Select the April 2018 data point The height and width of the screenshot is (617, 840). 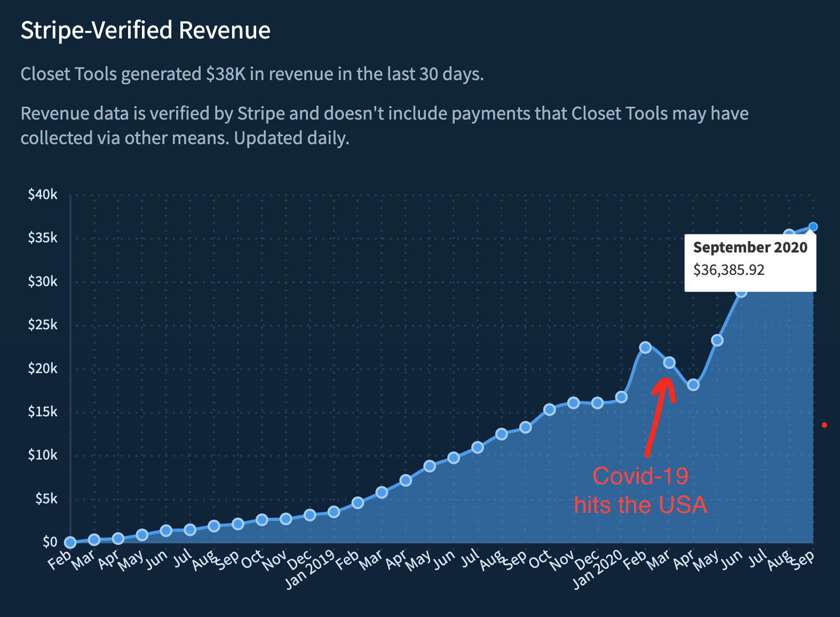118,539
